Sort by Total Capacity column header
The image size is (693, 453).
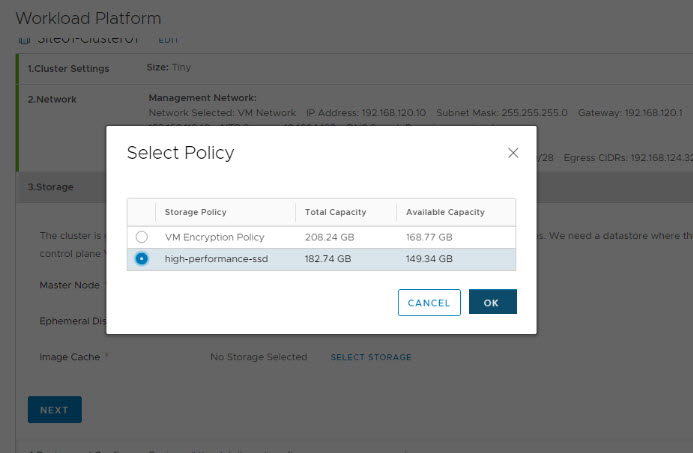[336, 212]
